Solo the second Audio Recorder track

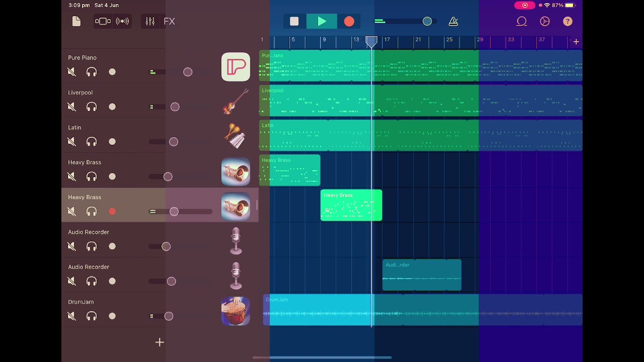(92, 281)
